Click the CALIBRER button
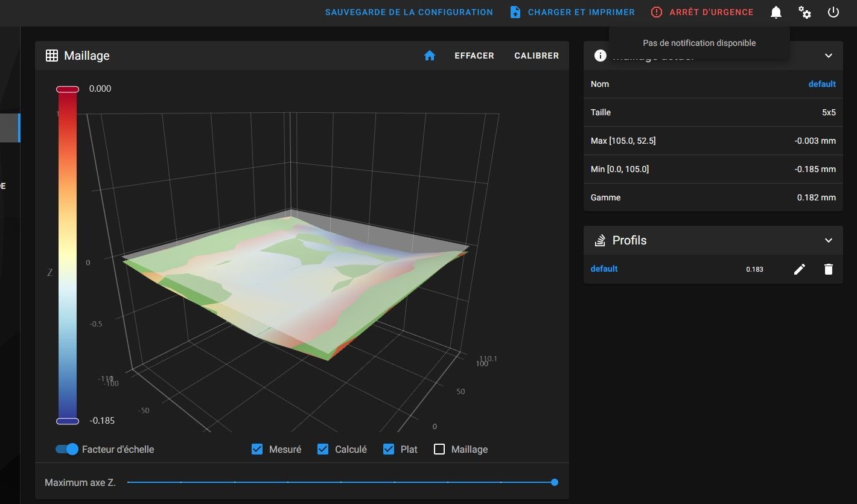857x504 pixels. click(537, 56)
